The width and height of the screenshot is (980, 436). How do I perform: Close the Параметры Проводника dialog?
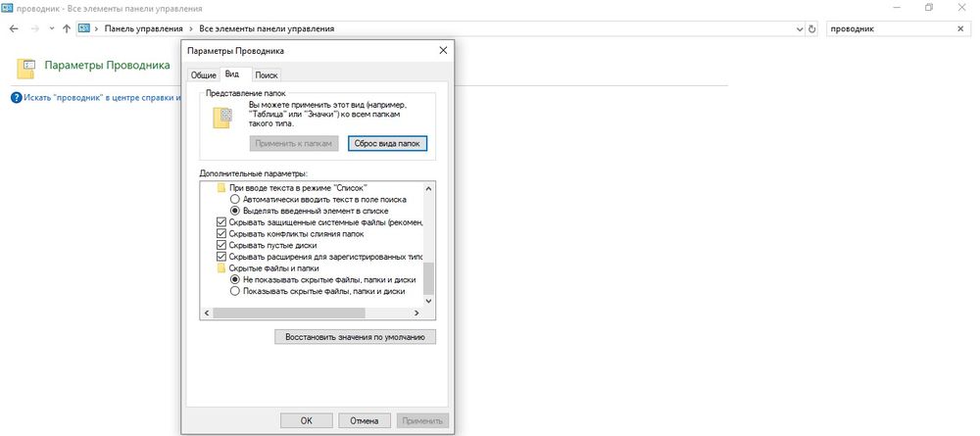click(x=443, y=50)
